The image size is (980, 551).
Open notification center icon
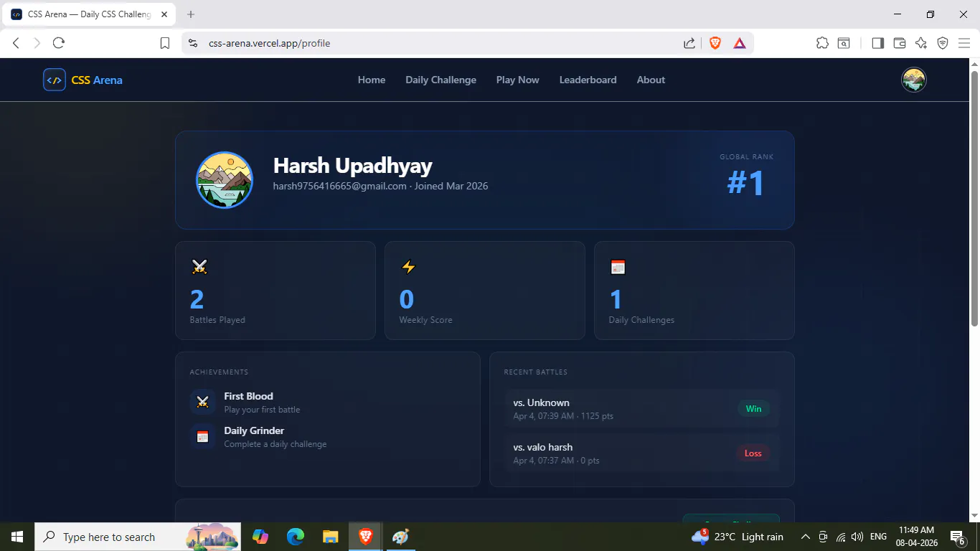click(x=958, y=537)
